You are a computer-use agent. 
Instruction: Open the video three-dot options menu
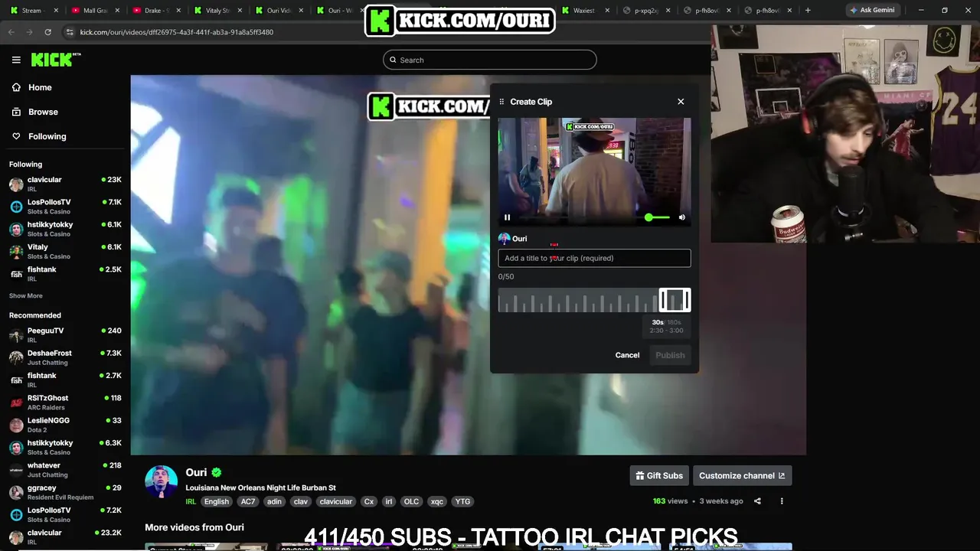click(x=782, y=501)
